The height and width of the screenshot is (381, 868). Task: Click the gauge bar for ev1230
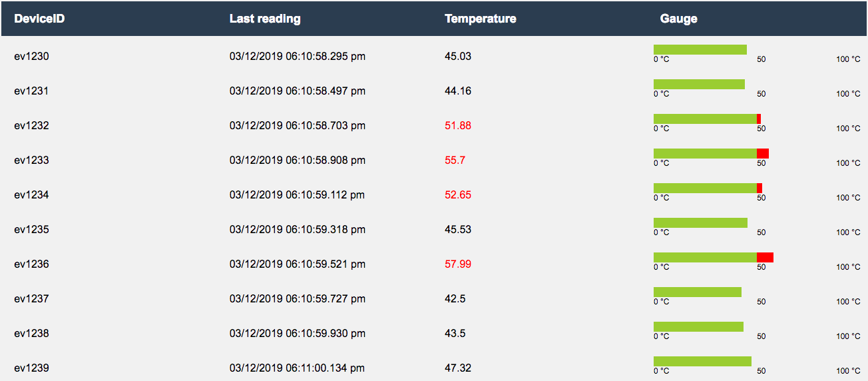(700, 49)
